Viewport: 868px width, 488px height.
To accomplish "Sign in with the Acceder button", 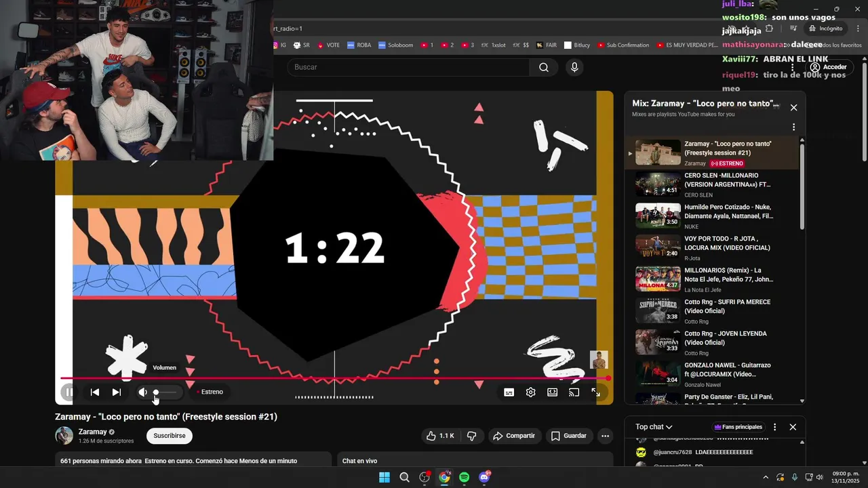I will click(x=828, y=67).
